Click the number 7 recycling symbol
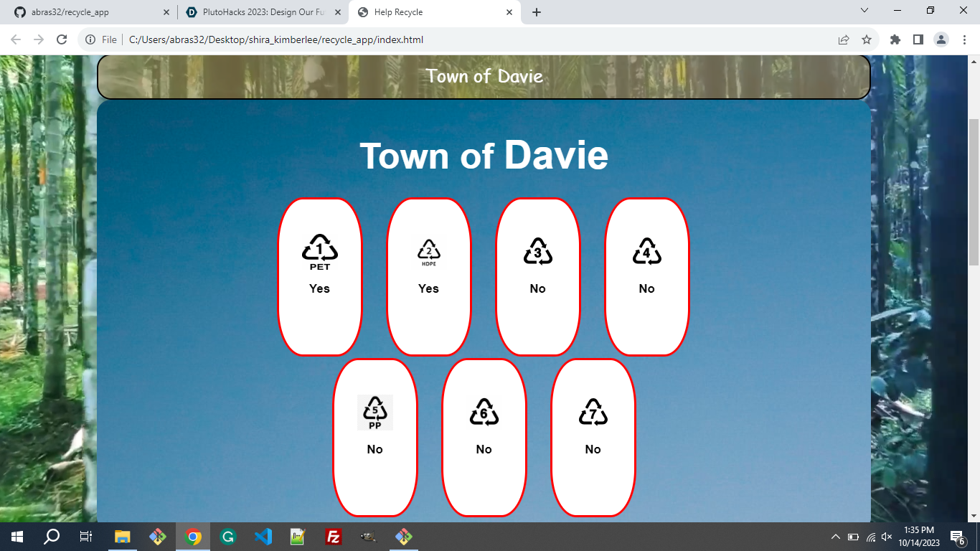The width and height of the screenshot is (980, 551). tap(593, 412)
